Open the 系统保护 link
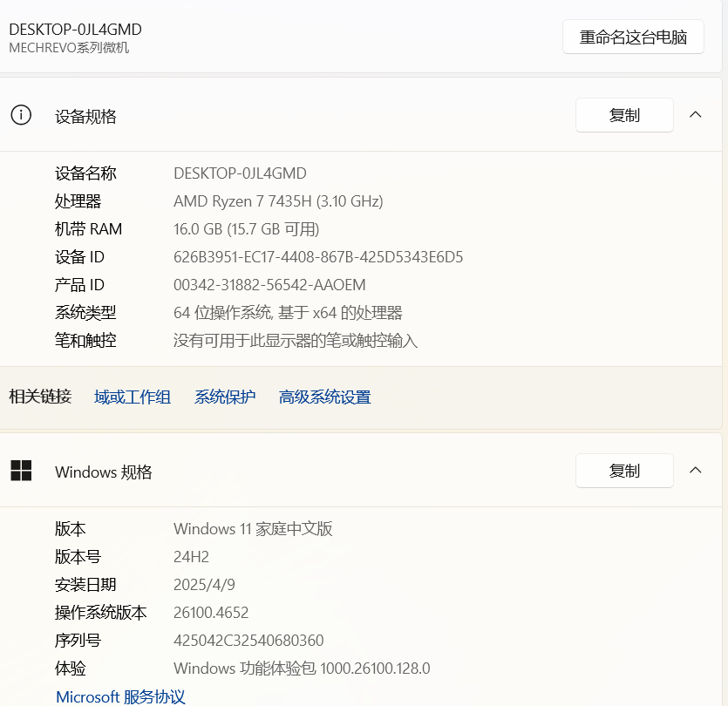This screenshot has height=706, width=728. pyautogui.click(x=225, y=397)
